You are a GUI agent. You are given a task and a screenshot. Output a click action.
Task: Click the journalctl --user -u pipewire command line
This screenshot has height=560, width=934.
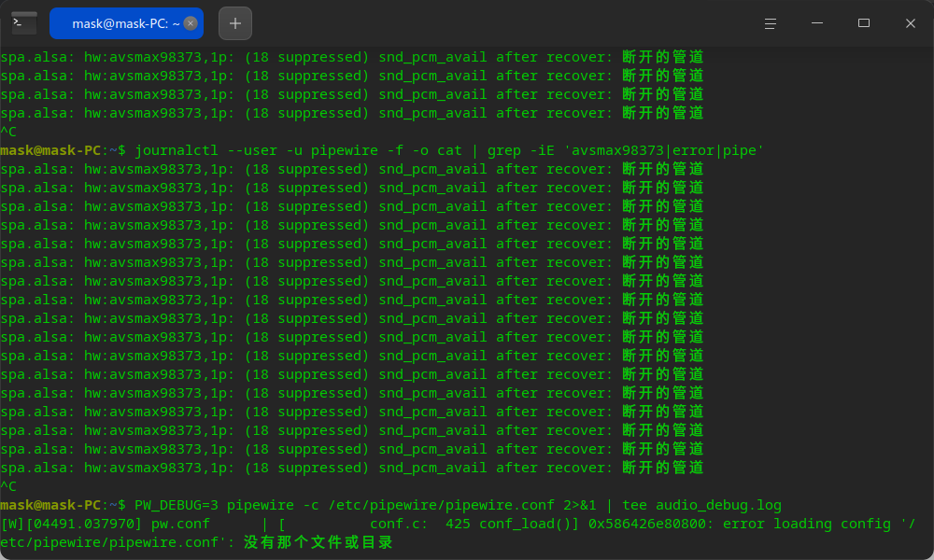(x=382, y=150)
